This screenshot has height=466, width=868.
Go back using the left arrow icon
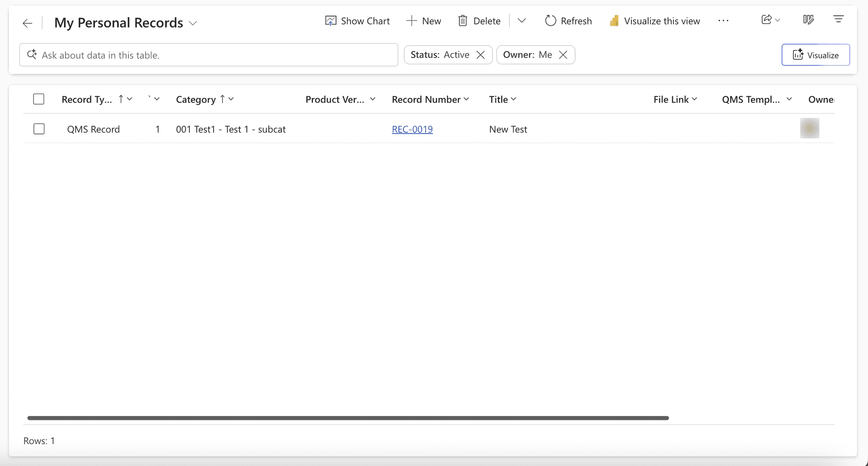(x=28, y=23)
